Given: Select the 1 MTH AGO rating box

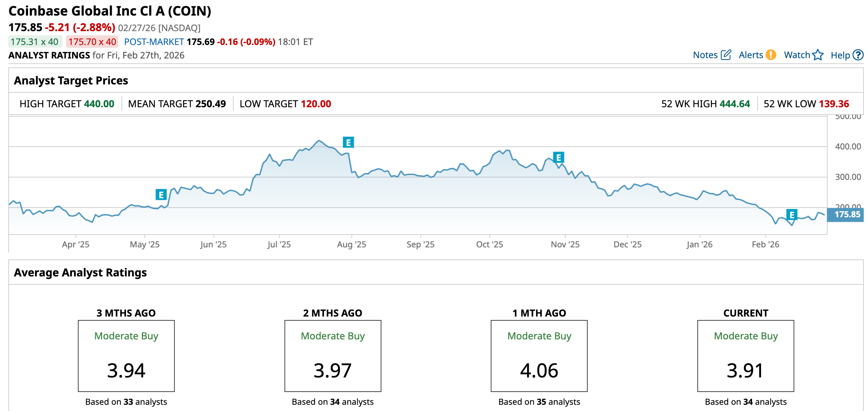Looking at the screenshot, I should [x=539, y=356].
